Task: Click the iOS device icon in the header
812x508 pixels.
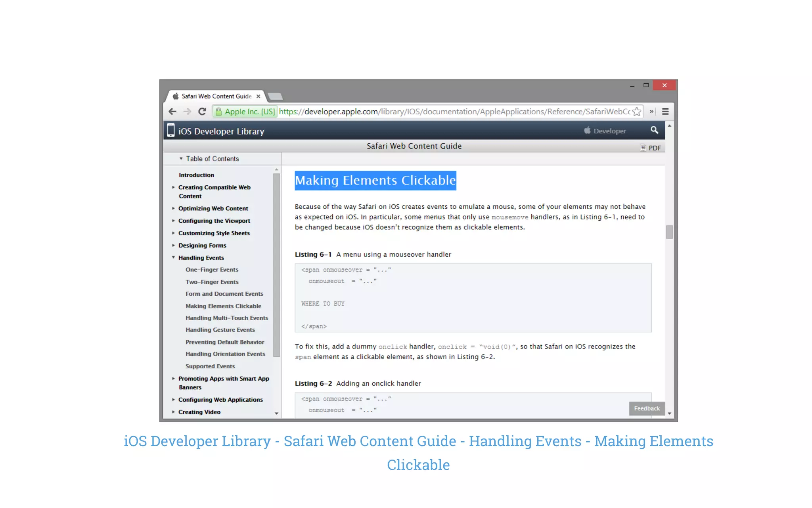Action: coord(170,130)
